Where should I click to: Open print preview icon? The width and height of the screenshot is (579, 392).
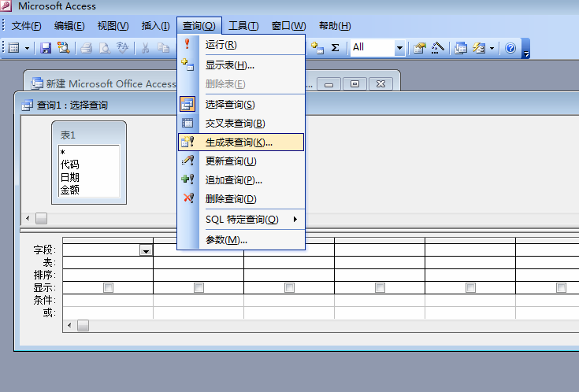(105, 48)
